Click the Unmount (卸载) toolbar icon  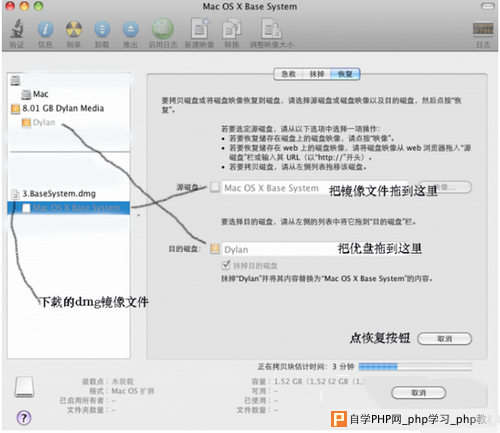102,29
